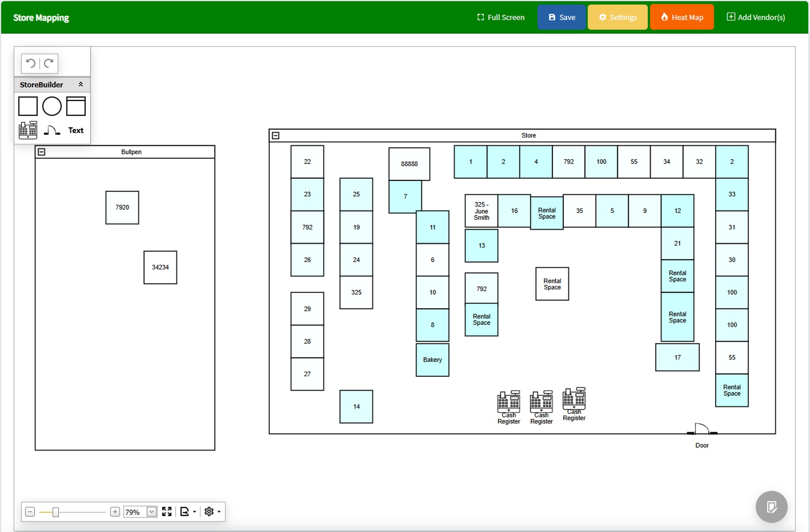The image size is (810, 532).
Task: Pick the cash register tool in StoreBuilder
Action: click(x=28, y=130)
